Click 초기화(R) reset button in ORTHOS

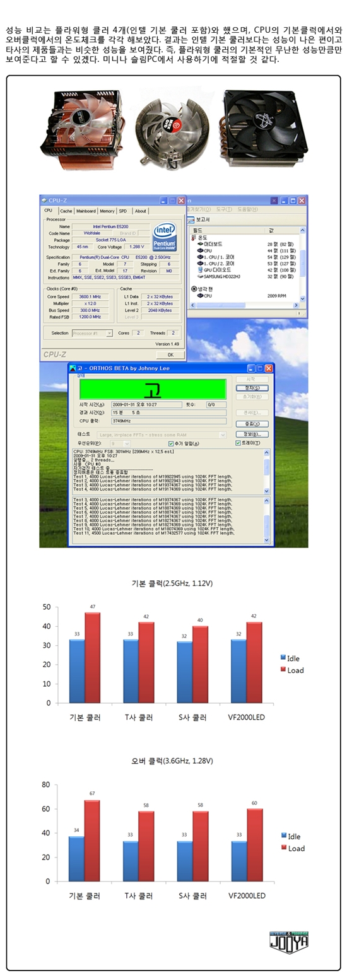coord(251,397)
